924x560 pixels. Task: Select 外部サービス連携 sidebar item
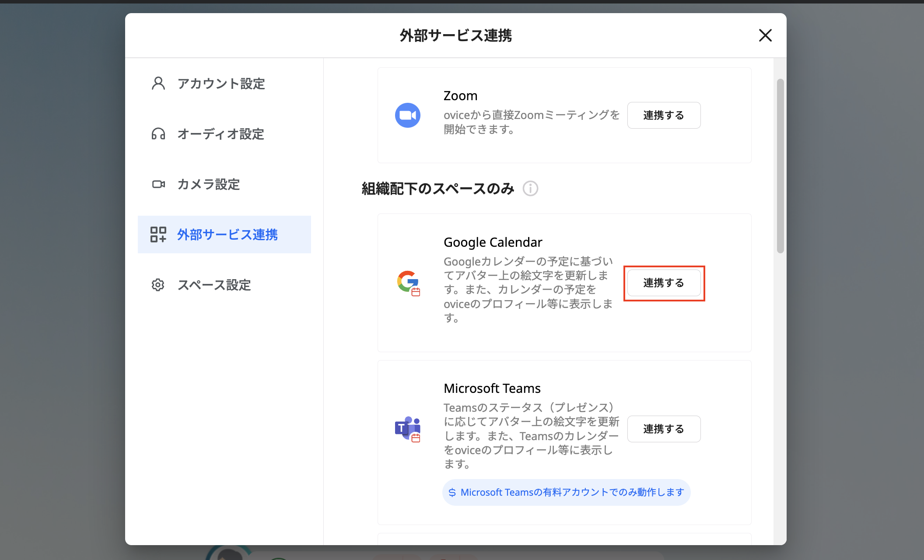click(x=224, y=234)
